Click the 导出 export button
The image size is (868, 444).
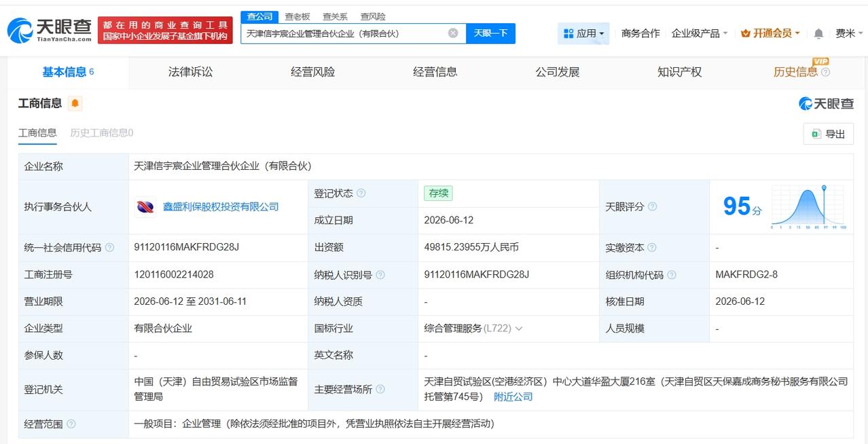pyautogui.click(x=828, y=134)
